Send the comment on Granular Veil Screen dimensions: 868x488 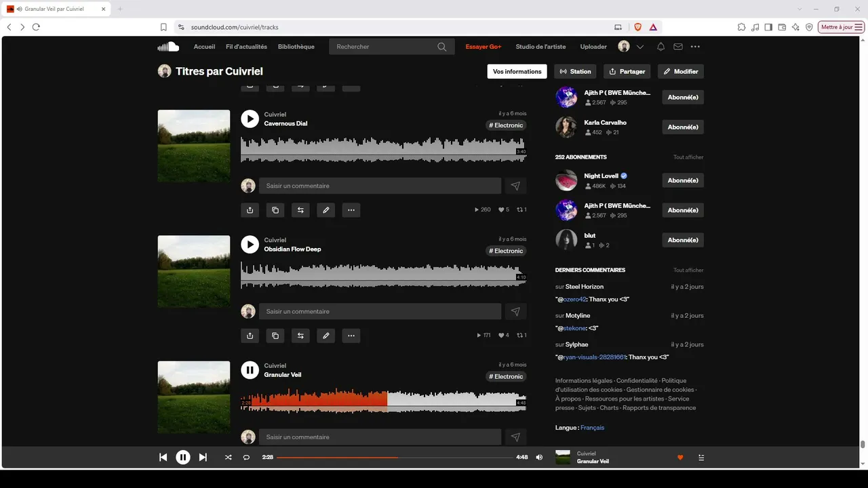(515, 437)
